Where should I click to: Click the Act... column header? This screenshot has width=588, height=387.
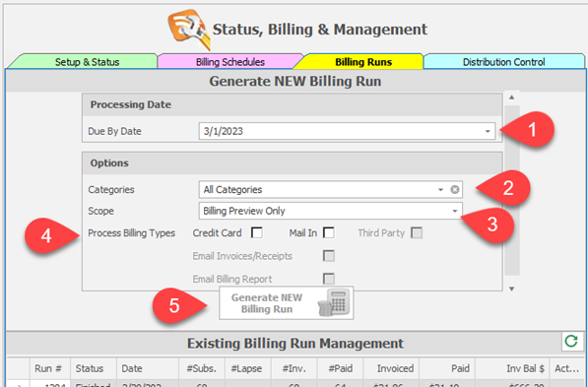[566, 368]
